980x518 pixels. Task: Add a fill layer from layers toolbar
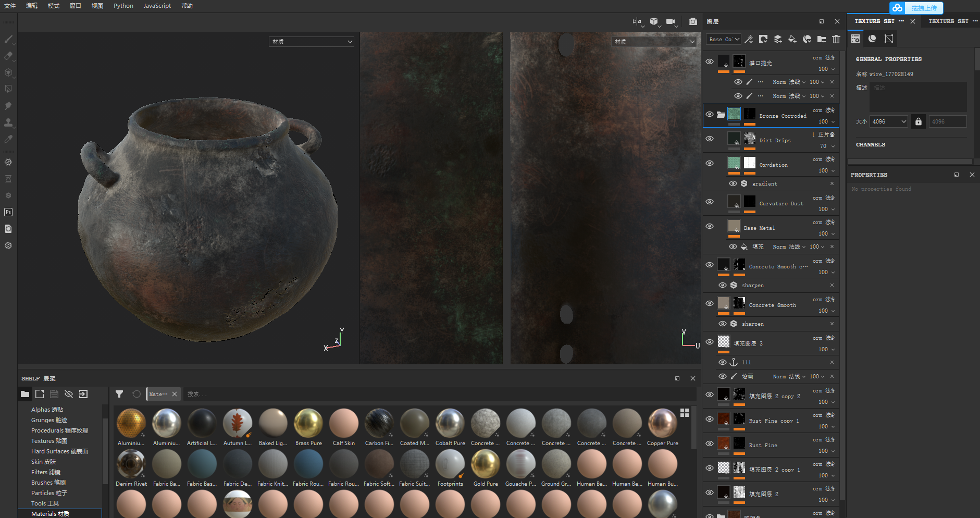(x=792, y=39)
